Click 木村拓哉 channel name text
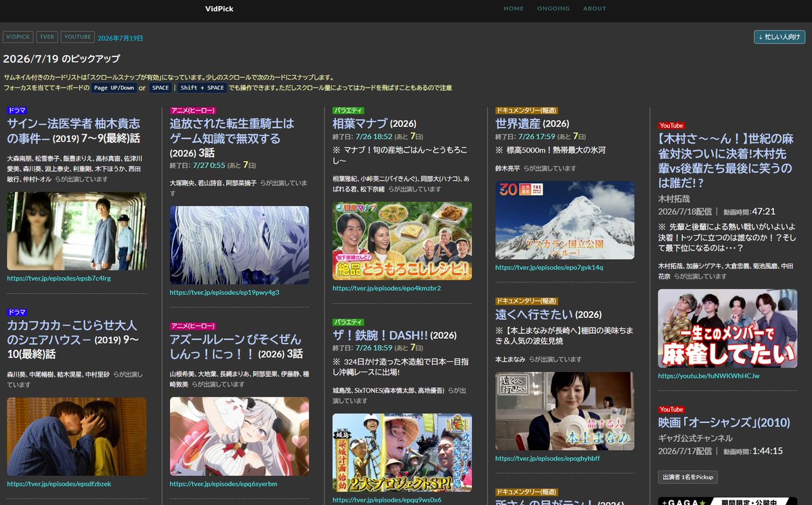Screen dimensions: 812x505 (674, 199)
